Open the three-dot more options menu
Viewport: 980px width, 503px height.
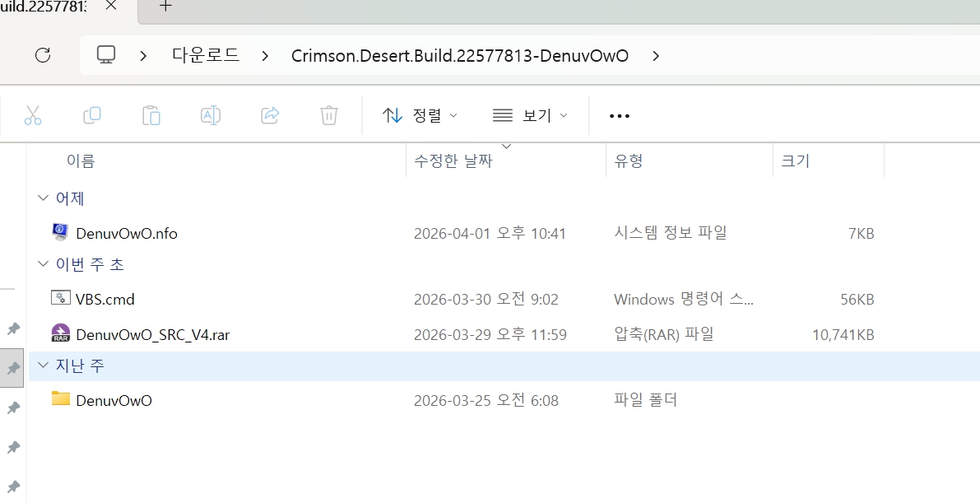click(619, 115)
